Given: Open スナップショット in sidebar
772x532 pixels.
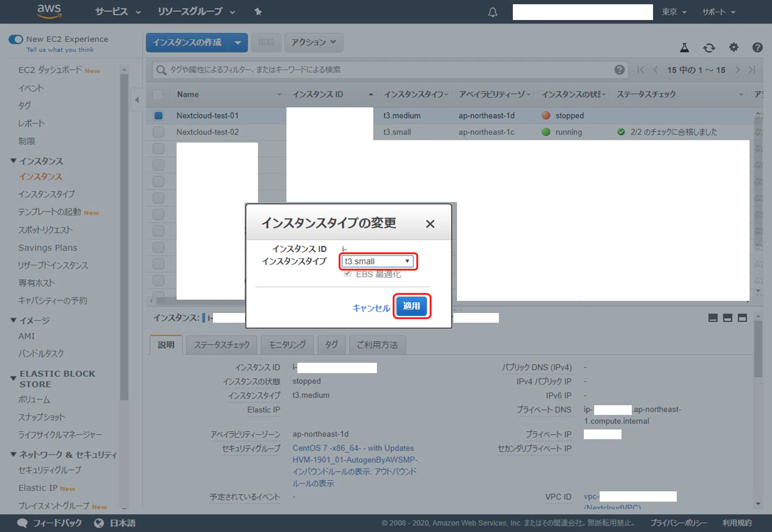Looking at the screenshot, I should click(42, 417).
